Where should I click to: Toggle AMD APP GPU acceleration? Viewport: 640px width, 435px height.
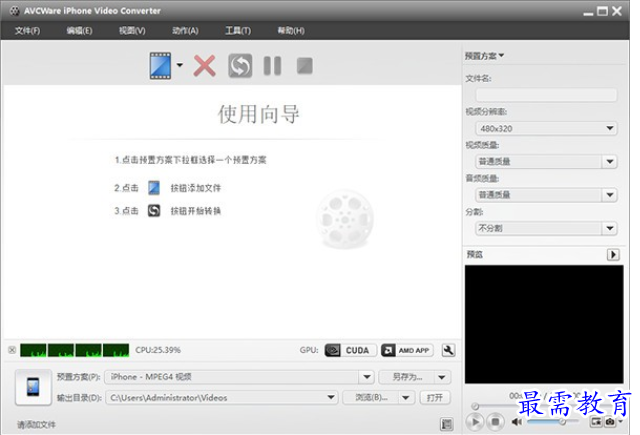pos(407,350)
